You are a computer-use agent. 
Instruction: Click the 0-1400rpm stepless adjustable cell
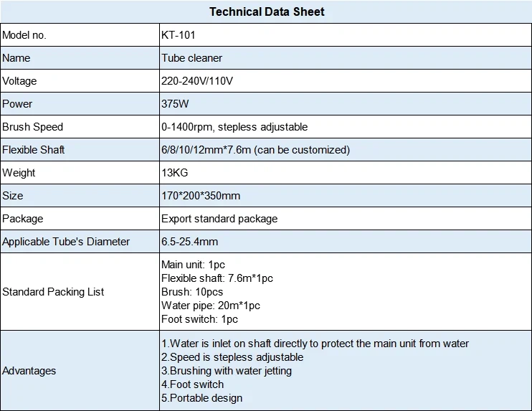point(346,127)
